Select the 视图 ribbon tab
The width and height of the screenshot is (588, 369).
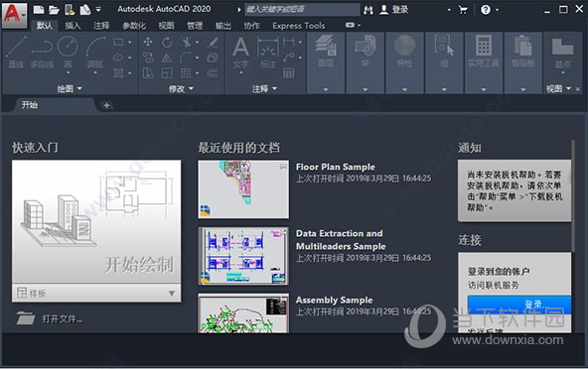166,26
